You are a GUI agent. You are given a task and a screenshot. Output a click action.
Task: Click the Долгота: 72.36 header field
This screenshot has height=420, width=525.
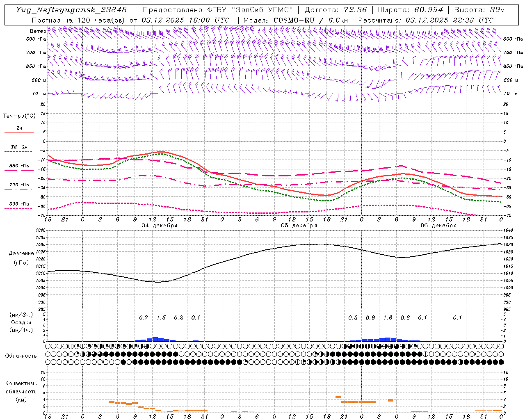point(336,10)
